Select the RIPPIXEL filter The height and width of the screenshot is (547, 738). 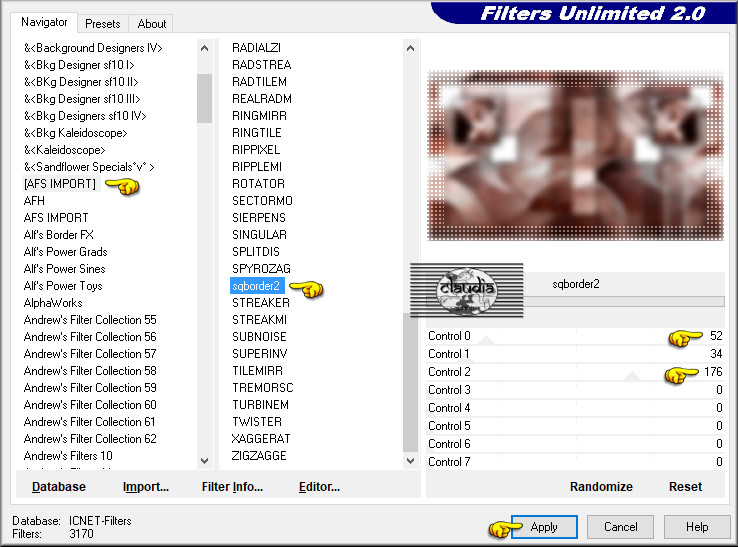tap(256, 150)
